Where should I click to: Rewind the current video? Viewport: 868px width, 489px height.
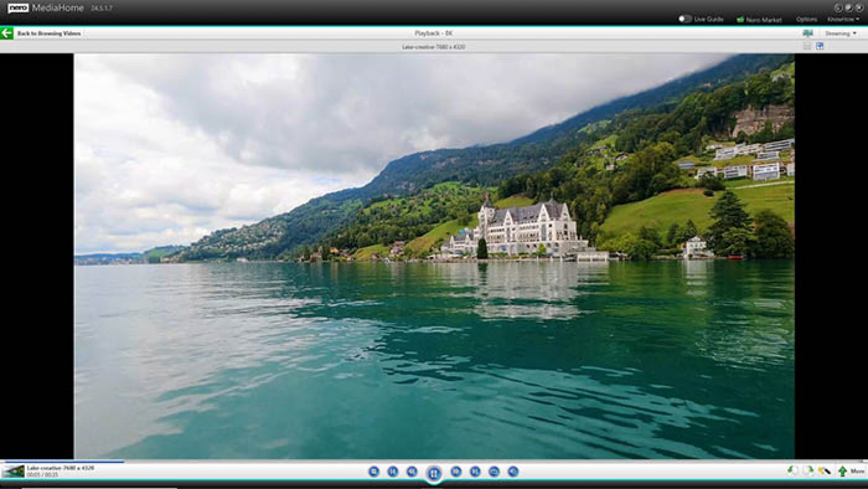click(x=412, y=471)
